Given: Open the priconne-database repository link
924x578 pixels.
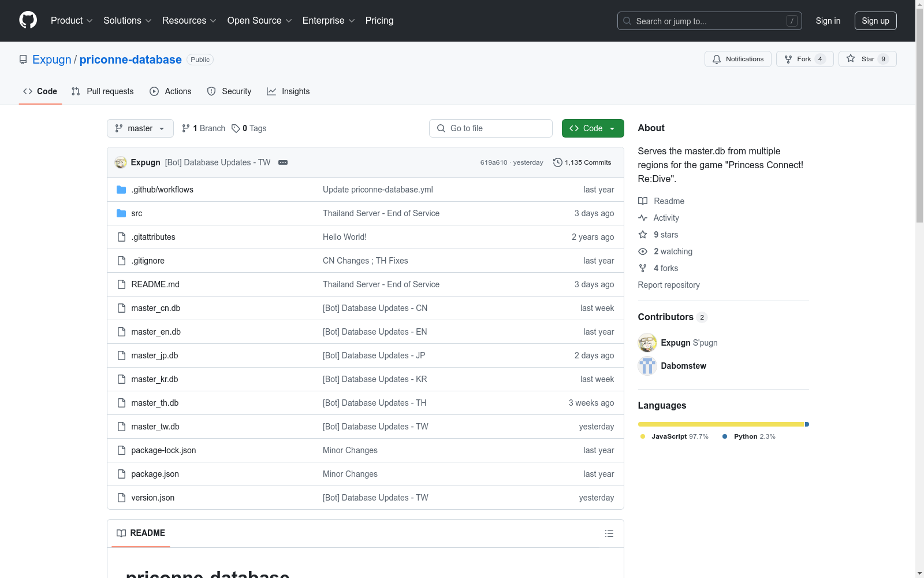Looking at the screenshot, I should (131, 60).
